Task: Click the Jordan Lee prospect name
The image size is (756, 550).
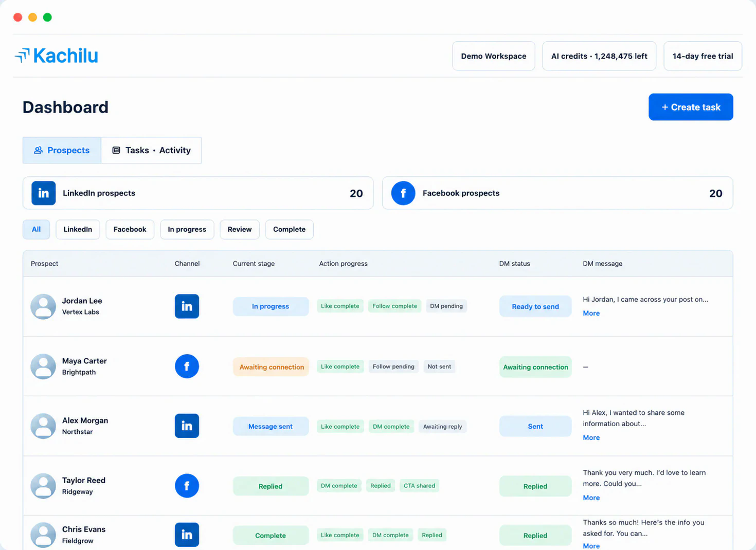Action: [82, 301]
